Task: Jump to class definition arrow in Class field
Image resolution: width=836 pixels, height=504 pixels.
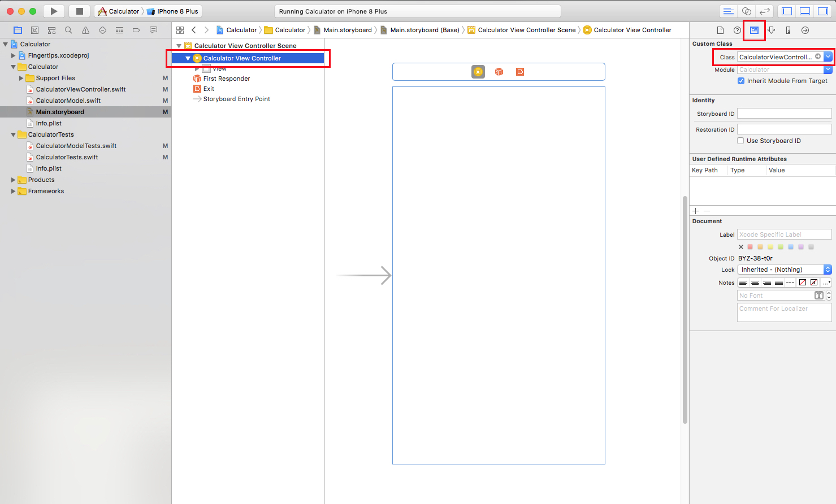Action: (818, 57)
